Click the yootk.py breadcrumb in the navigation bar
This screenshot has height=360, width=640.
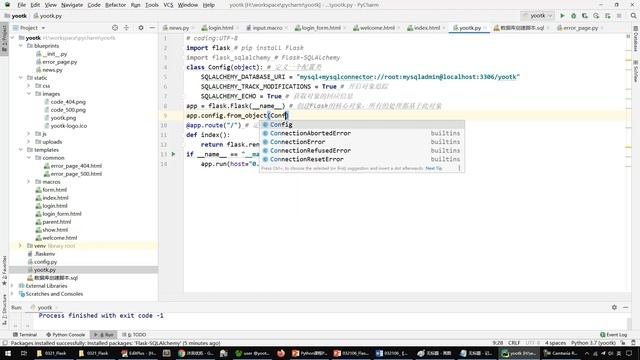pyautogui.click(x=47, y=16)
